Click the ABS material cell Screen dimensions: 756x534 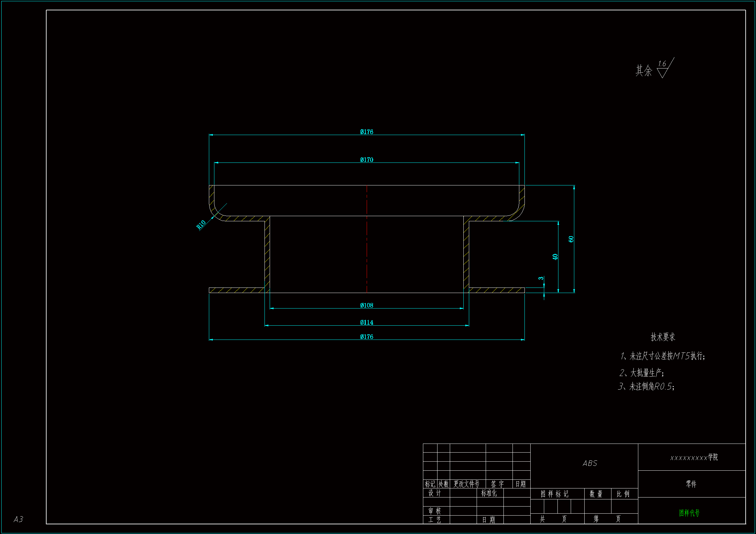pyautogui.click(x=589, y=464)
